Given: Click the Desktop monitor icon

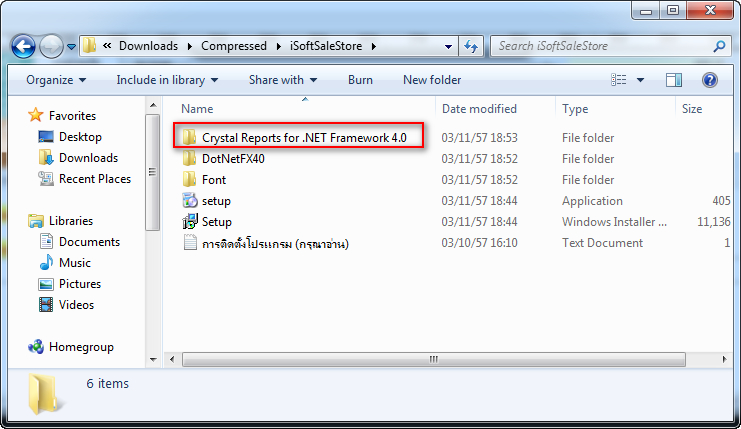Looking at the screenshot, I should 46,137.
